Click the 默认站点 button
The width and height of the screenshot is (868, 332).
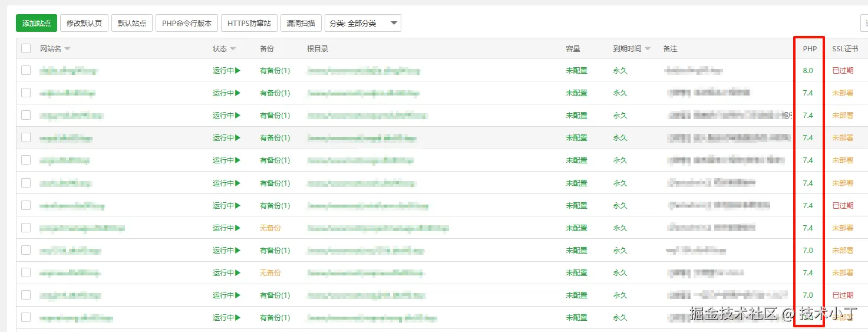pos(132,24)
